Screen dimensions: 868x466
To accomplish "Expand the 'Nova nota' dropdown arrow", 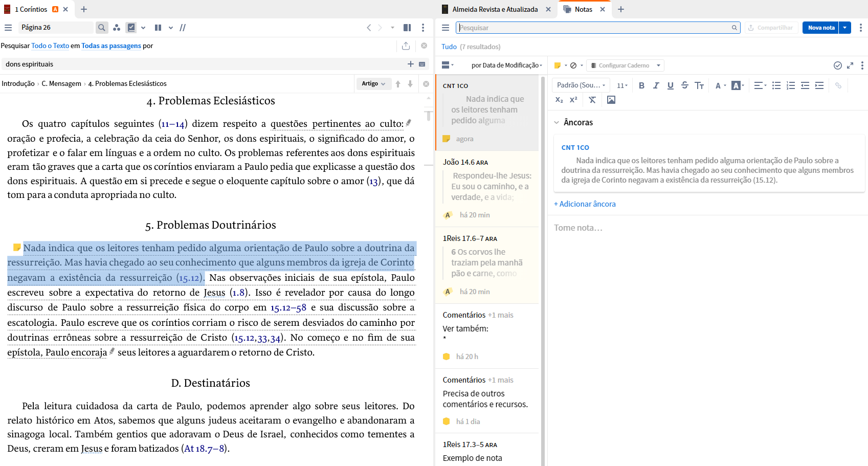I will click(845, 28).
